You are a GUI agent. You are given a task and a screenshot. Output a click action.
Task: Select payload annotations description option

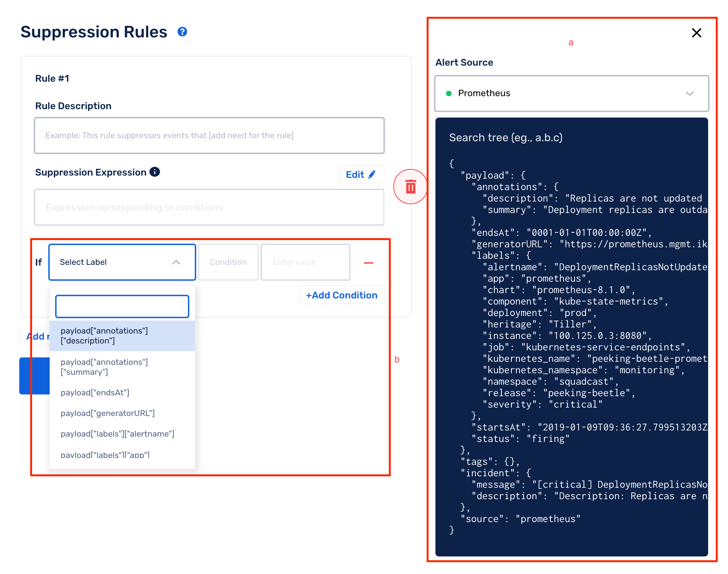click(x=122, y=336)
